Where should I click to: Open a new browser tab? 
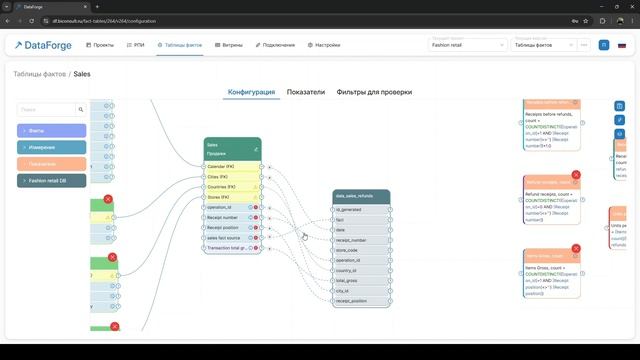(x=97, y=7)
